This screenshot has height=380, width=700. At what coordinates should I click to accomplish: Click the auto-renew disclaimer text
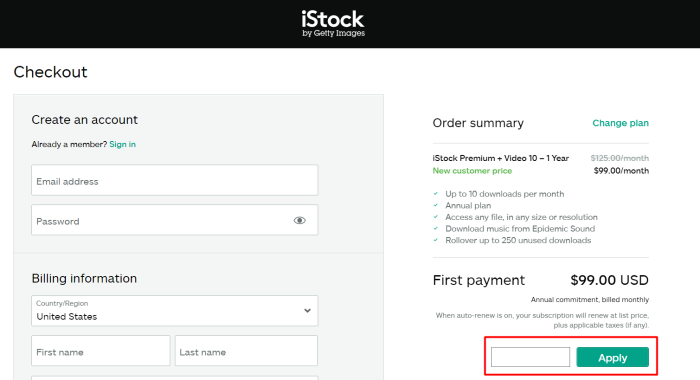(542, 320)
